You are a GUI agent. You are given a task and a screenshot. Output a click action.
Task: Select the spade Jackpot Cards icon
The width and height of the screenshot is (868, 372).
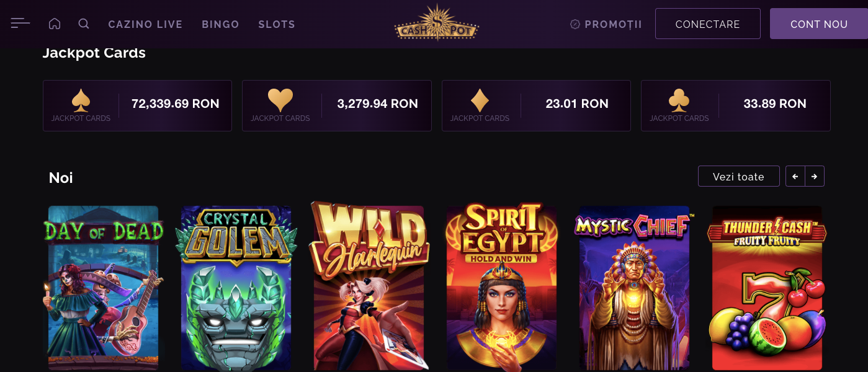(x=81, y=100)
